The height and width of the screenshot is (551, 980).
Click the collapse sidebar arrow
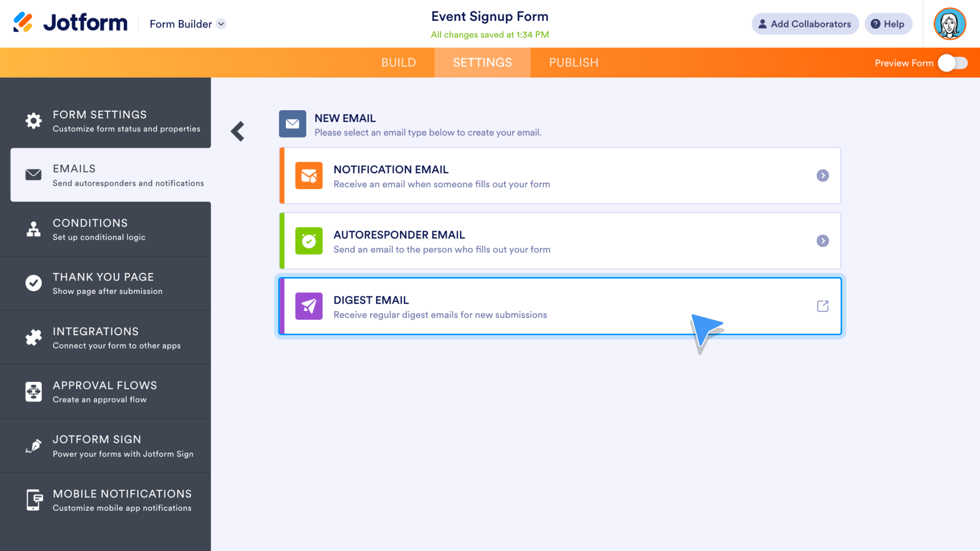click(x=236, y=131)
